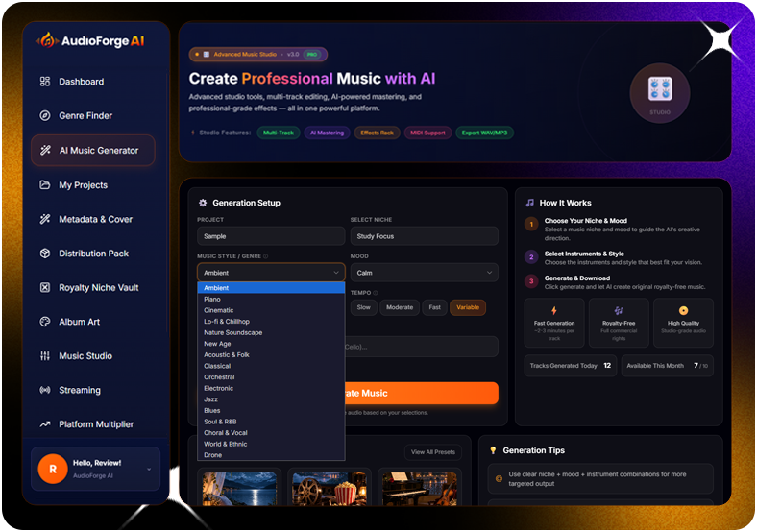Viewport: 757px width, 532px height.
Task: Open the Mood dropdown showing Calm
Action: pyautogui.click(x=425, y=273)
